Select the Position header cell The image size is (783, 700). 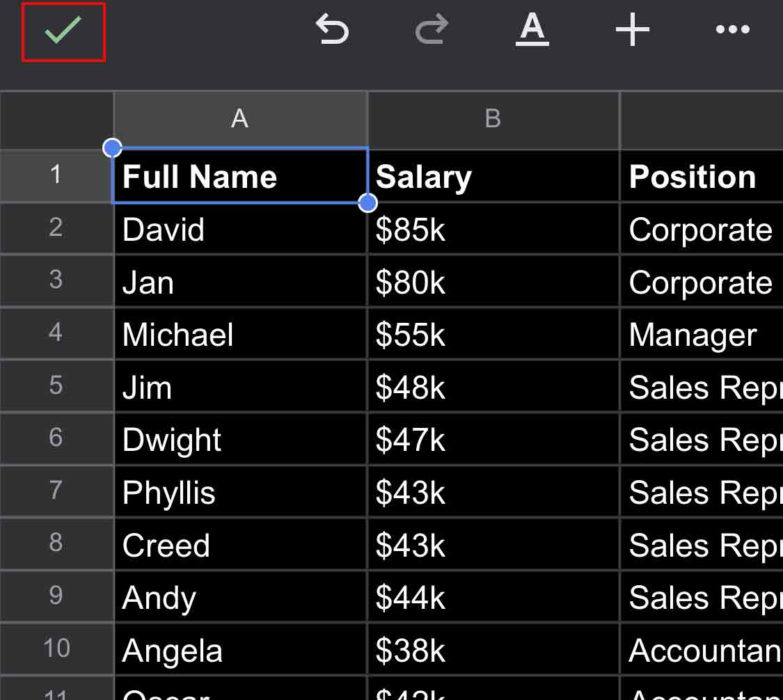pyautogui.click(x=700, y=177)
